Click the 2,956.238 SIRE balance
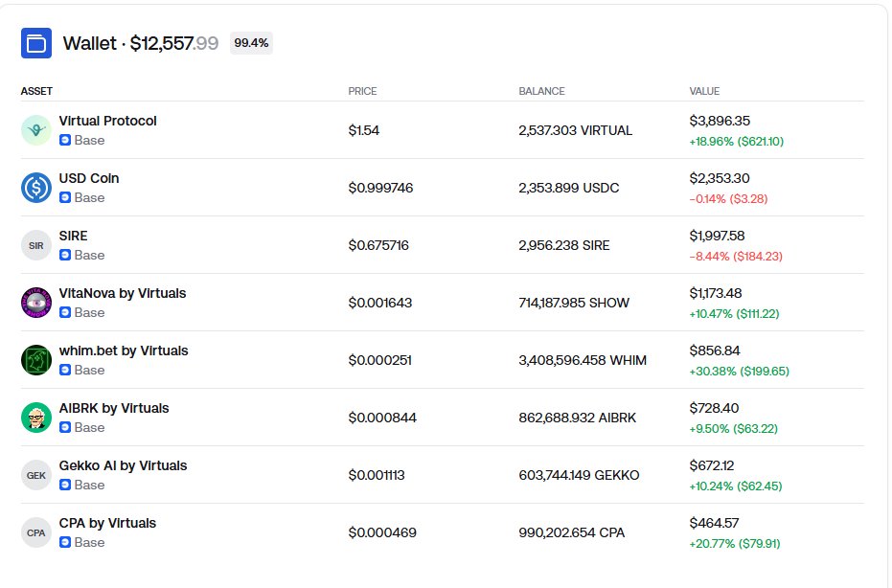Image resolution: width=892 pixels, height=588 pixels. pos(563,245)
